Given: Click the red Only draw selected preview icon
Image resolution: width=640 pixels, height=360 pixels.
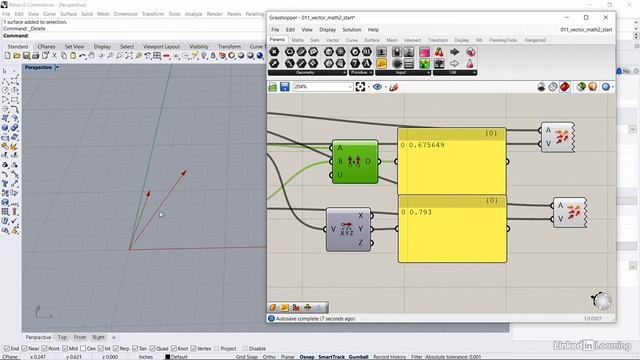Looking at the screenshot, I should click(564, 87).
